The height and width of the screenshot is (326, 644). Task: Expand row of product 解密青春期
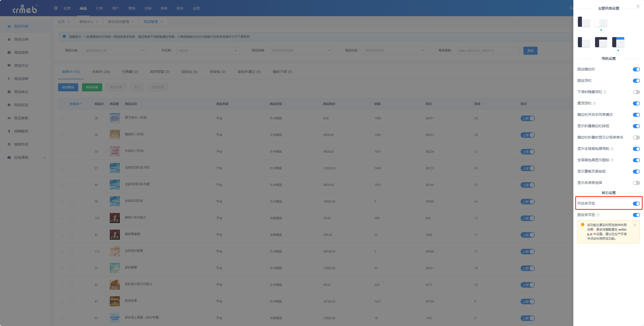point(62,235)
